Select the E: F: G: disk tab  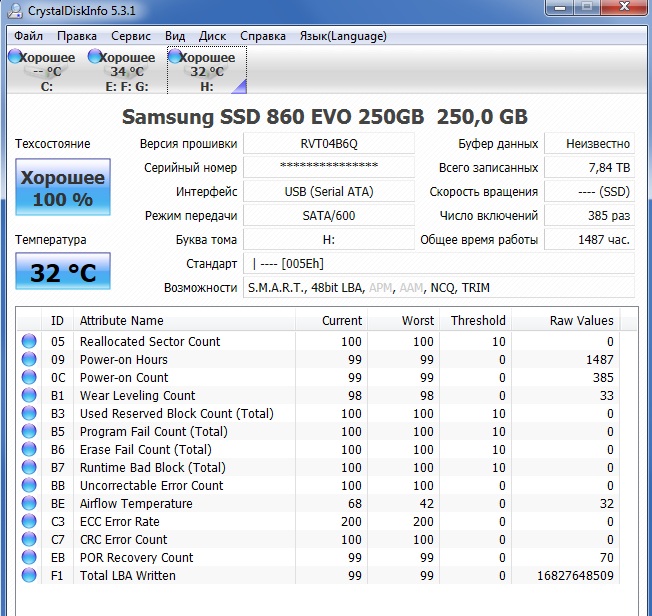[127, 70]
